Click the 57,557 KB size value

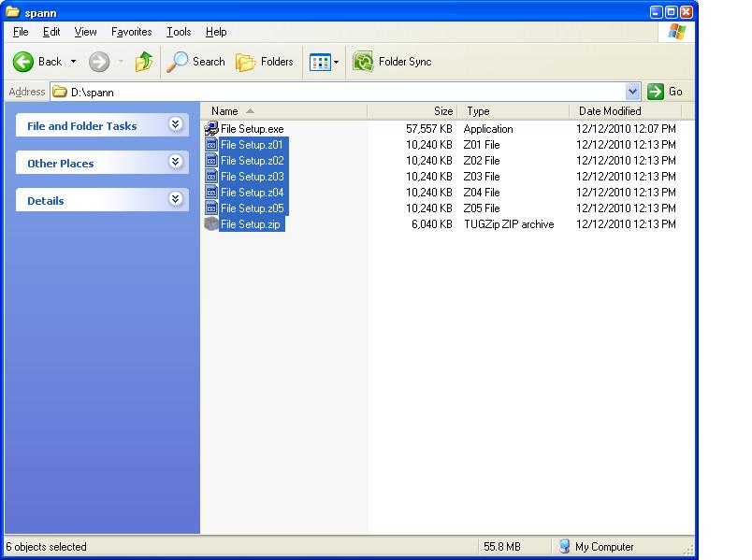[x=428, y=129]
